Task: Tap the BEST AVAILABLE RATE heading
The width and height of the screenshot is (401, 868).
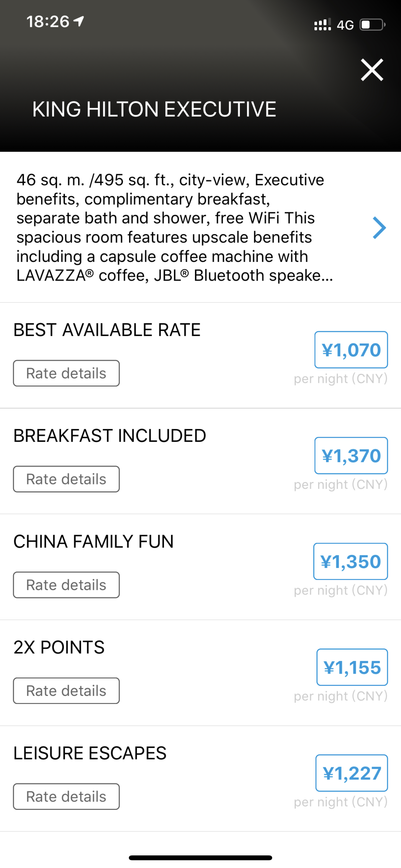Action: click(107, 330)
